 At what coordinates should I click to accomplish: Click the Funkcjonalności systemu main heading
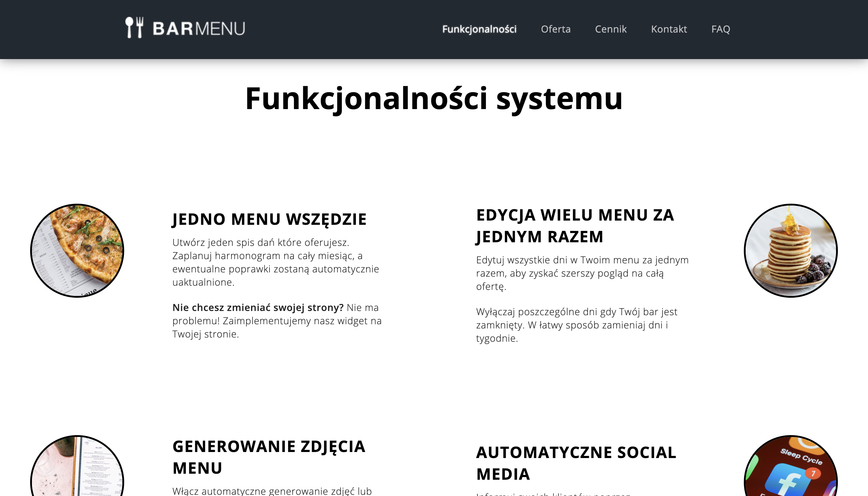click(x=434, y=99)
